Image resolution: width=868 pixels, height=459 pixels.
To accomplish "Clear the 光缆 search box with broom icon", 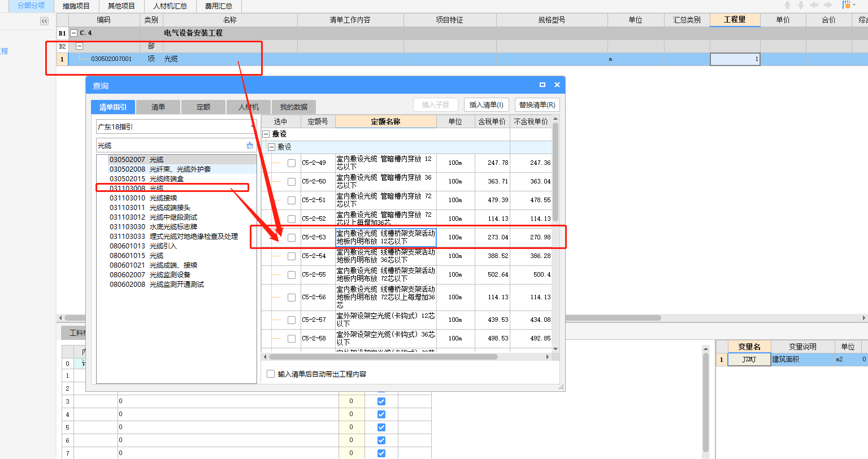I will coord(250,146).
